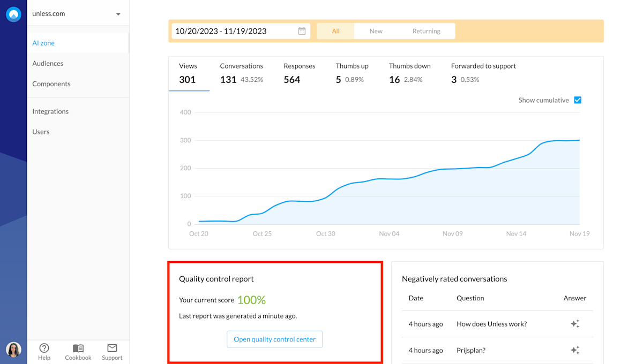Click the Negatively rated conversations heading
This screenshot has height=364, width=643.
pyautogui.click(x=454, y=279)
